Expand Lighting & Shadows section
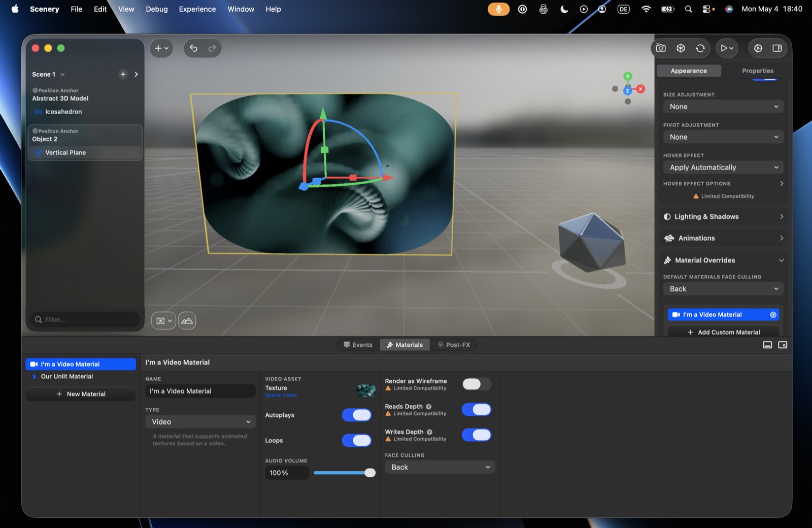This screenshot has height=528, width=812. point(782,217)
